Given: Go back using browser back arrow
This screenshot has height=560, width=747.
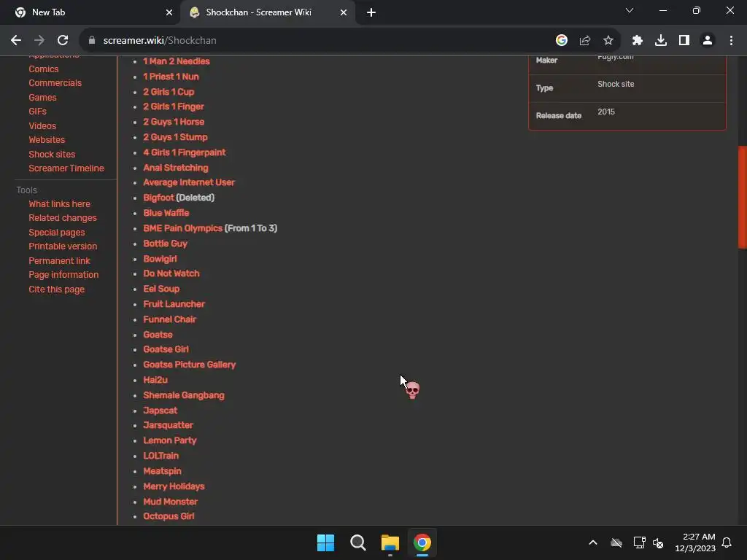Looking at the screenshot, I should [x=16, y=41].
